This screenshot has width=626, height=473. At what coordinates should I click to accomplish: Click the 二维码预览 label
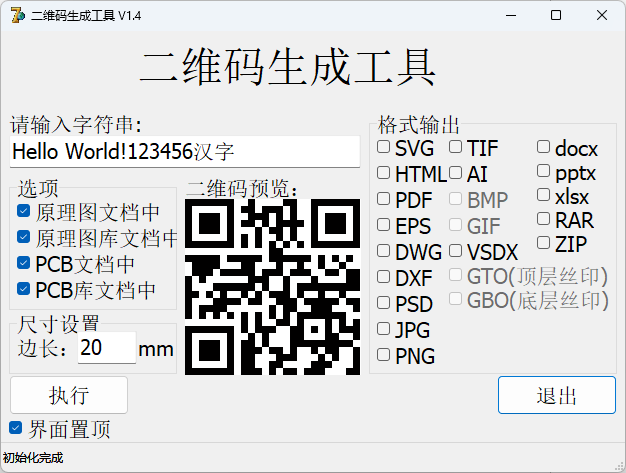click(242, 188)
